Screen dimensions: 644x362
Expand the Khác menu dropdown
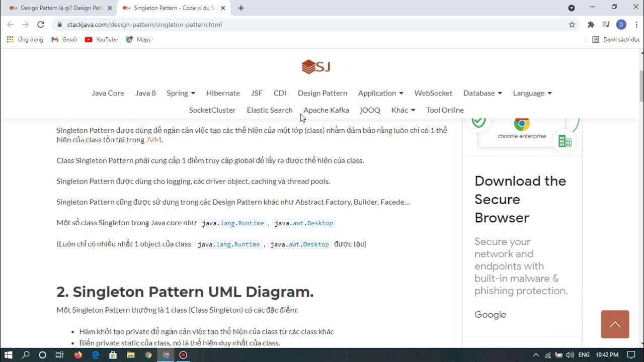click(403, 110)
